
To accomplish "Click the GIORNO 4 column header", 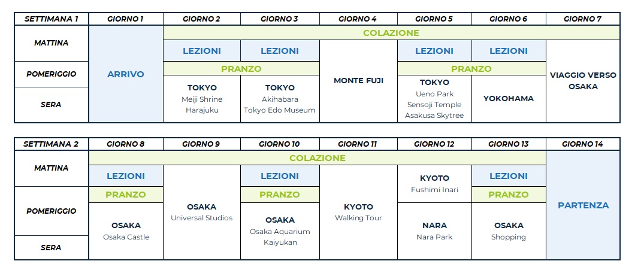I will pos(358,19).
